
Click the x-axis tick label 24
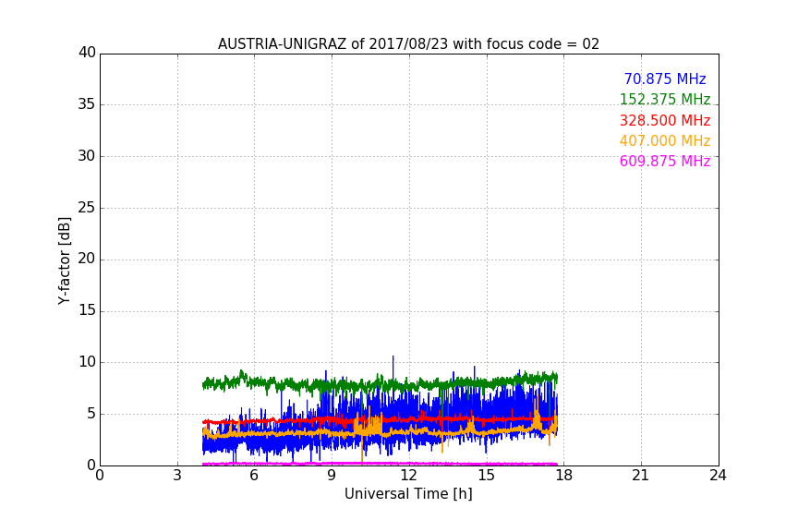click(719, 476)
